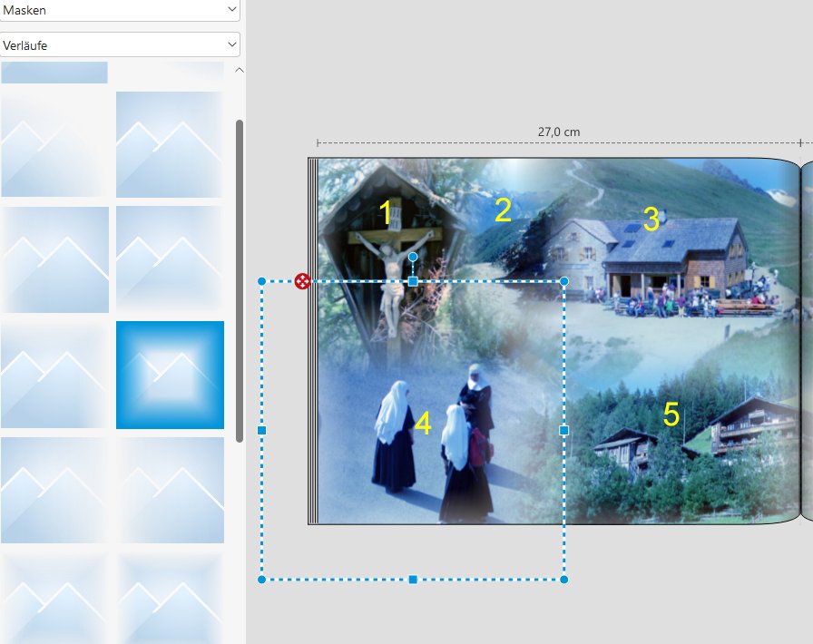Open the Masken dropdown
This screenshot has width=813, height=644.
(x=119, y=10)
